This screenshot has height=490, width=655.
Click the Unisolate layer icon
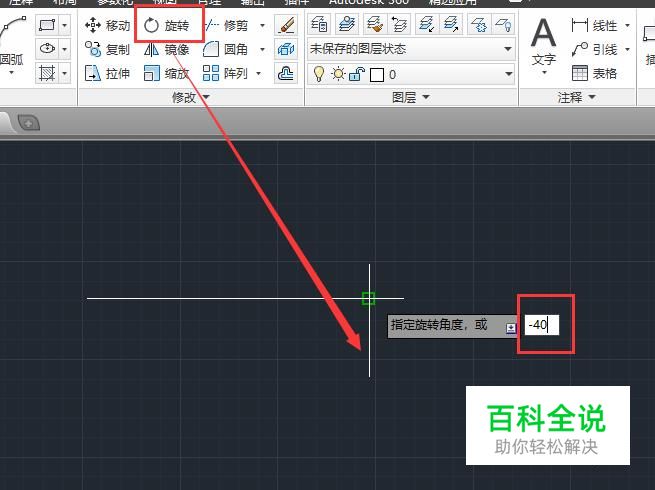tap(451, 25)
